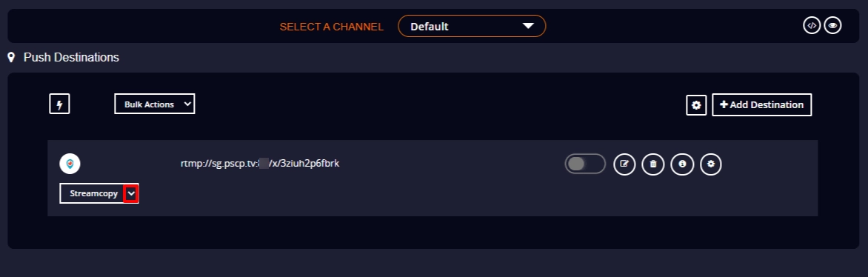This screenshot has height=277, width=868.
Task: Click the rtmp://sg.pscp.tv destination URL
Action: [x=260, y=164]
